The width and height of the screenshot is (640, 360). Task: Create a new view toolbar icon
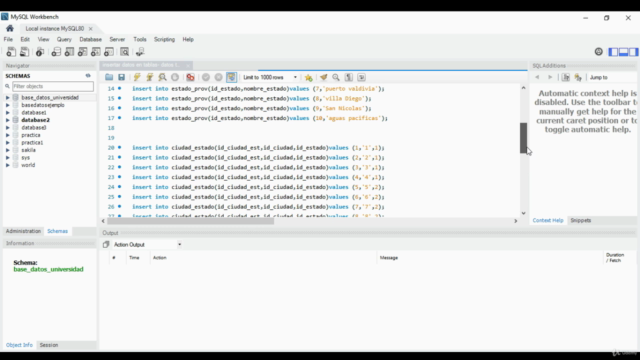click(82, 52)
